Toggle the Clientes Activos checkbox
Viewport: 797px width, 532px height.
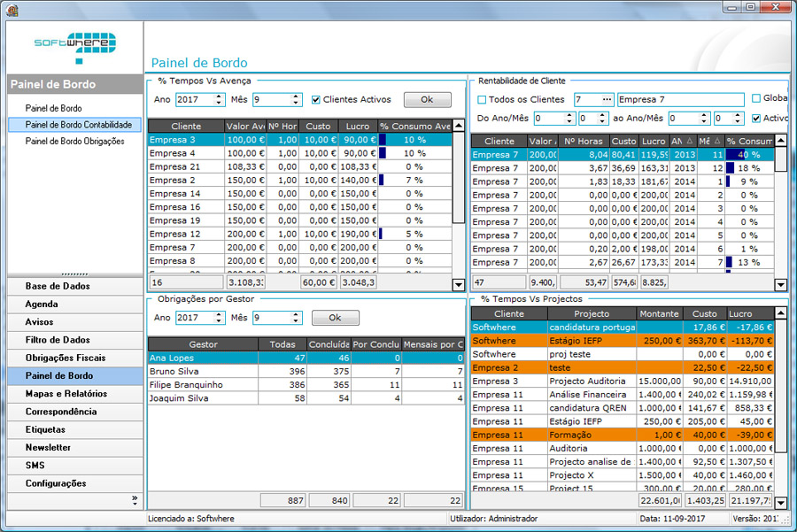tap(316, 100)
